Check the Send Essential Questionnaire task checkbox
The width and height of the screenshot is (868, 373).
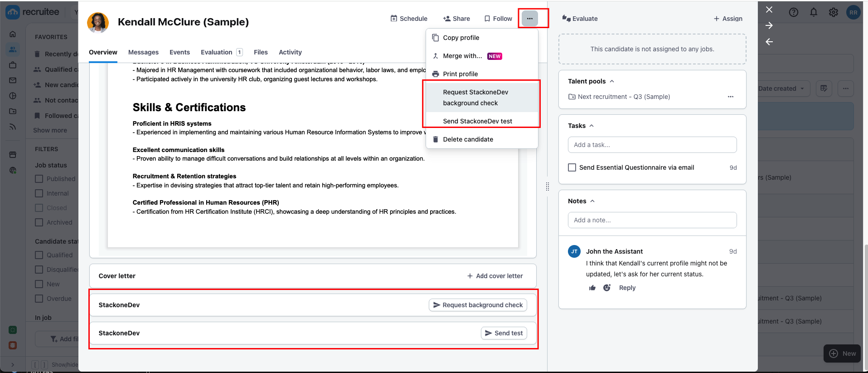(572, 167)
